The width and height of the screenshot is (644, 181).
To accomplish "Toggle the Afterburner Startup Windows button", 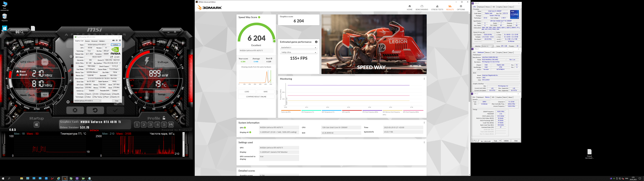I will 36,124.
